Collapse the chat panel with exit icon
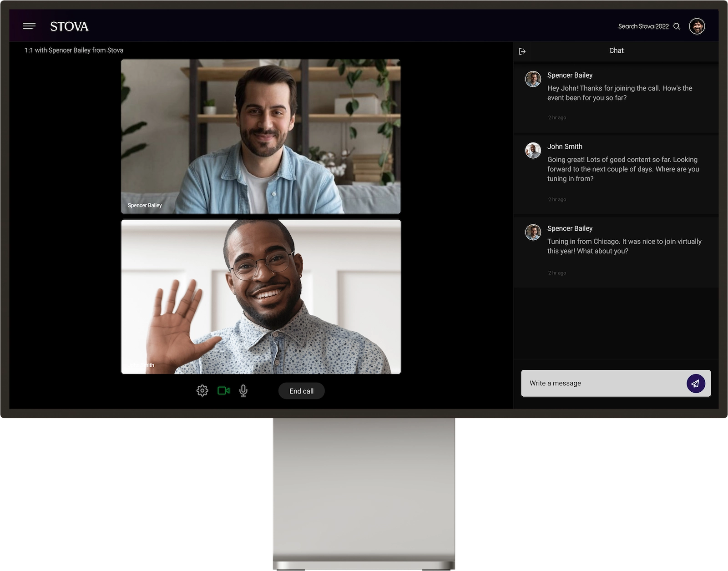Viewport: 728px width, 571px height. click(x=522, y=51)
